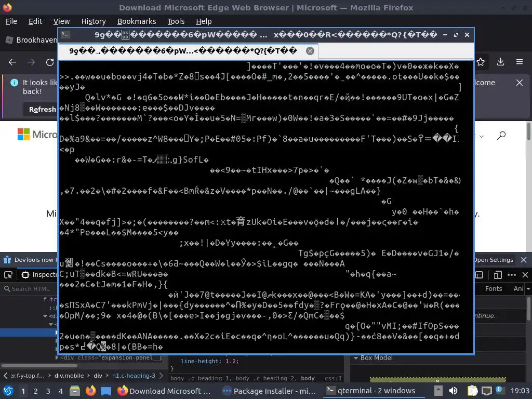Open file manager from taskbar
The width and height of the screenshot is (532, 399).
[x=75, y=391]
